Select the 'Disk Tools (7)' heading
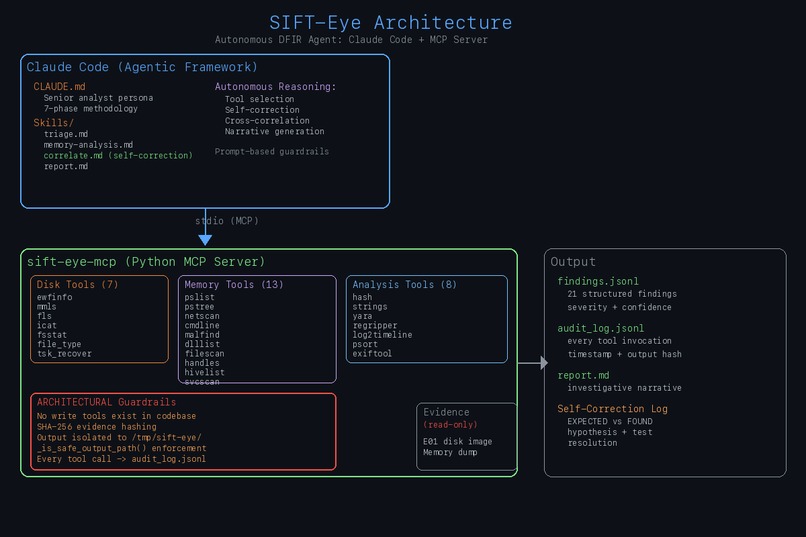This screenshot has height=537, width=806. 77,284
